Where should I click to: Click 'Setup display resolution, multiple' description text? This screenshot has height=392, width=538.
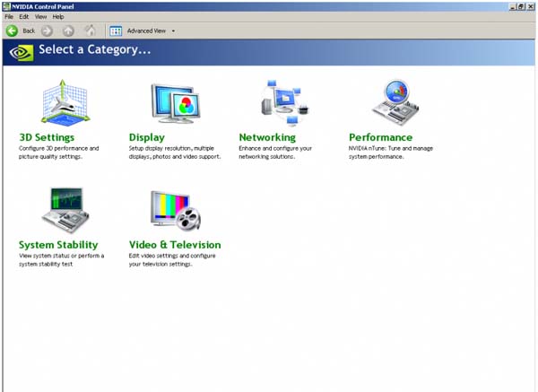coord(171,148)
